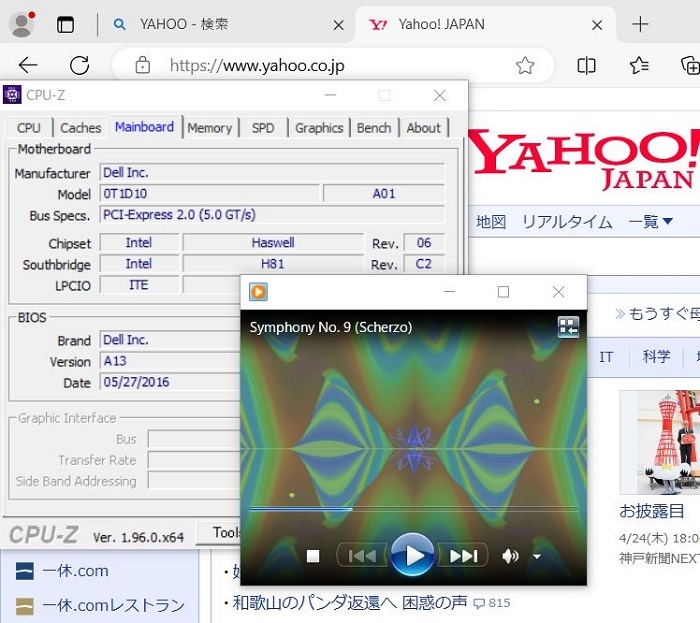
Task: Open the Graphics tab in CPU-Z
Action: (x=319, y=128)
